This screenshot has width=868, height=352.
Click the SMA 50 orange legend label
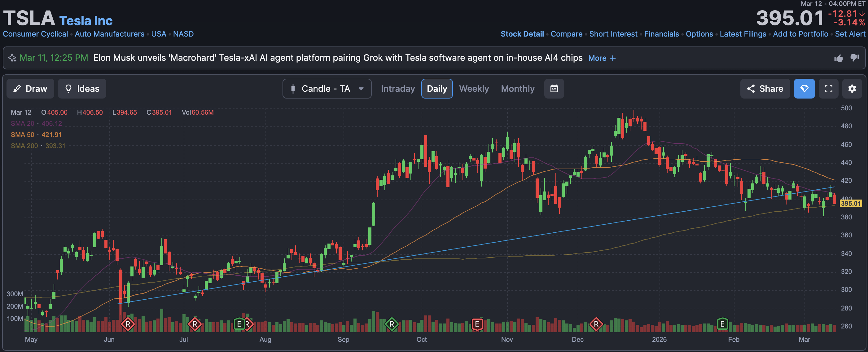22,134
